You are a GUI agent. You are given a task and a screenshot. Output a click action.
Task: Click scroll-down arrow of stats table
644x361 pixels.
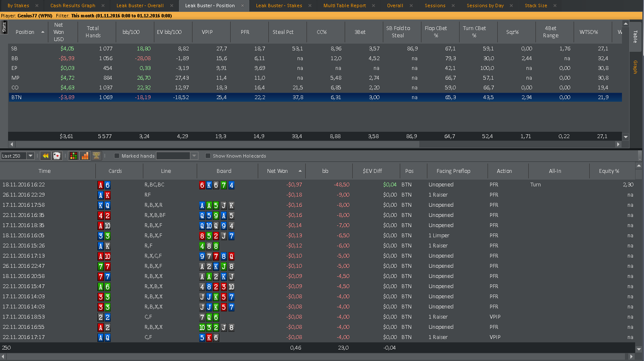625,137
